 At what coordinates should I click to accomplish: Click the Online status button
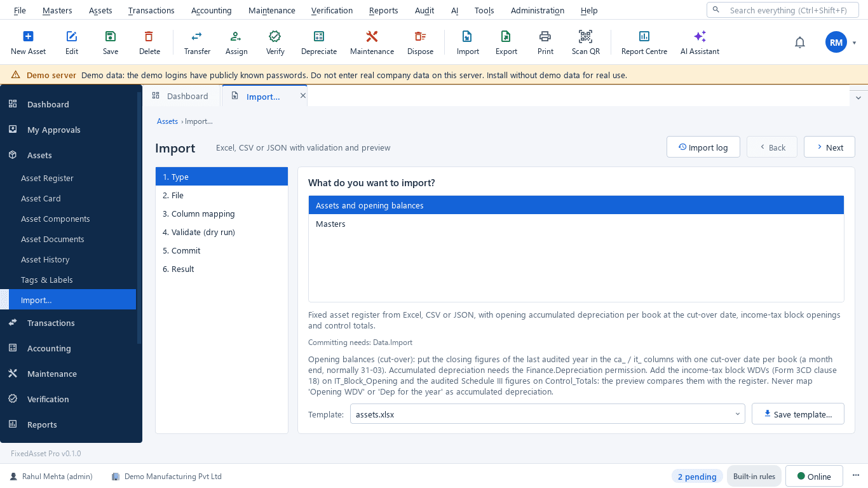pyautogui.click(x=814, y=477)
